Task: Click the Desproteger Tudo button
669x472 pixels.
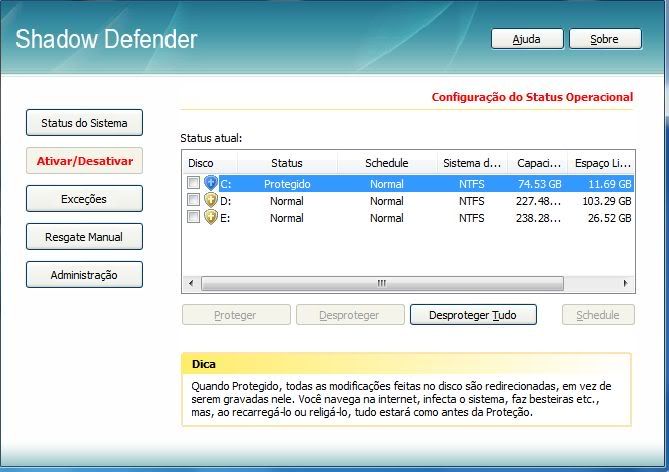Action: point(473,315)
